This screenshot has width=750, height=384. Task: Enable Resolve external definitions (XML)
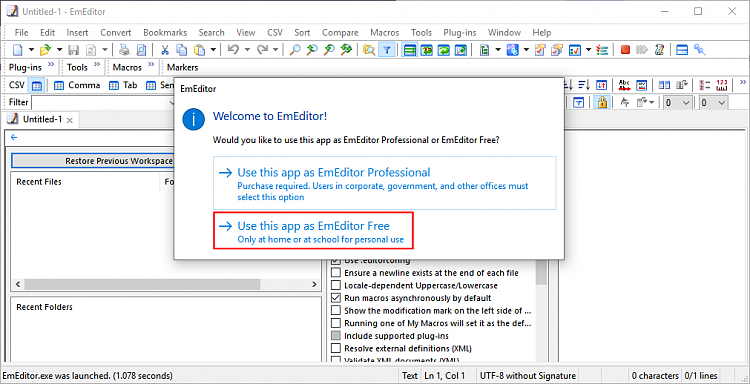[336, 348]
